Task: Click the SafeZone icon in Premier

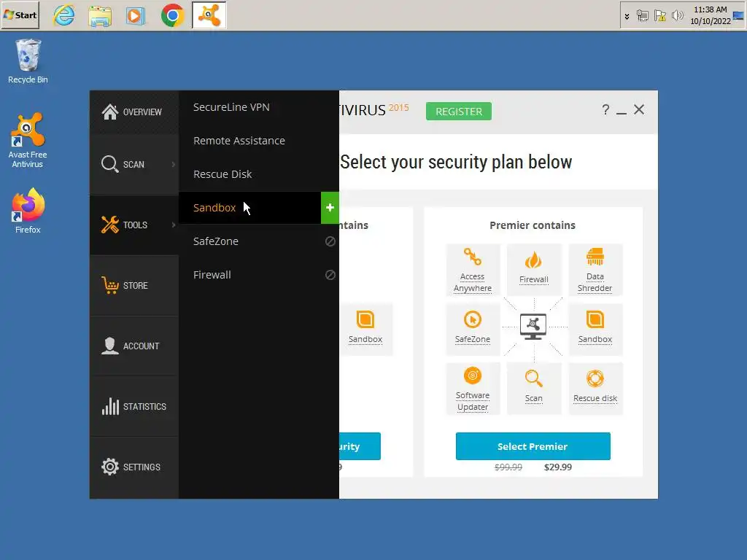Action: (473, 319)
